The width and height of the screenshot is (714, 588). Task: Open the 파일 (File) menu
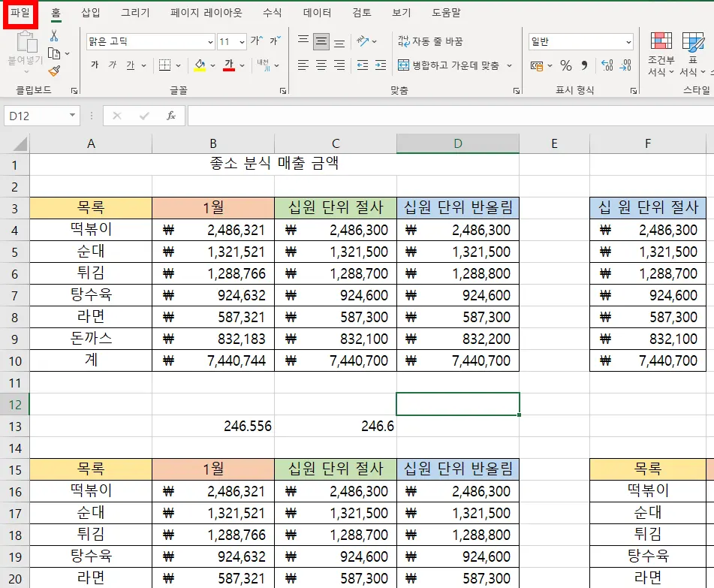click(20, 11)
